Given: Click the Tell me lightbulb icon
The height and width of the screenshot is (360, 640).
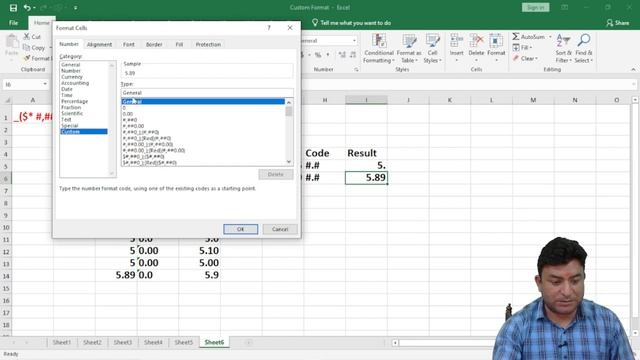Looking at the screenshot, I should [315, 23].
